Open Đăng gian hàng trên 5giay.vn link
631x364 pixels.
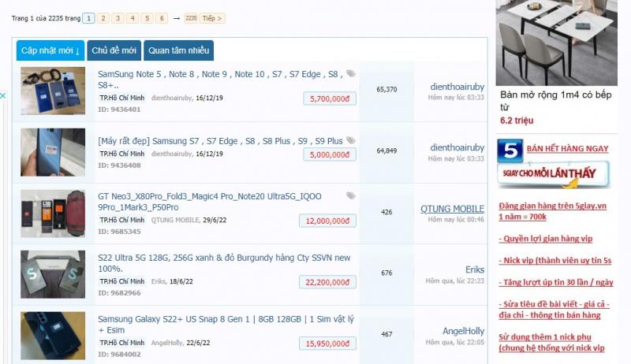[553, 211]
